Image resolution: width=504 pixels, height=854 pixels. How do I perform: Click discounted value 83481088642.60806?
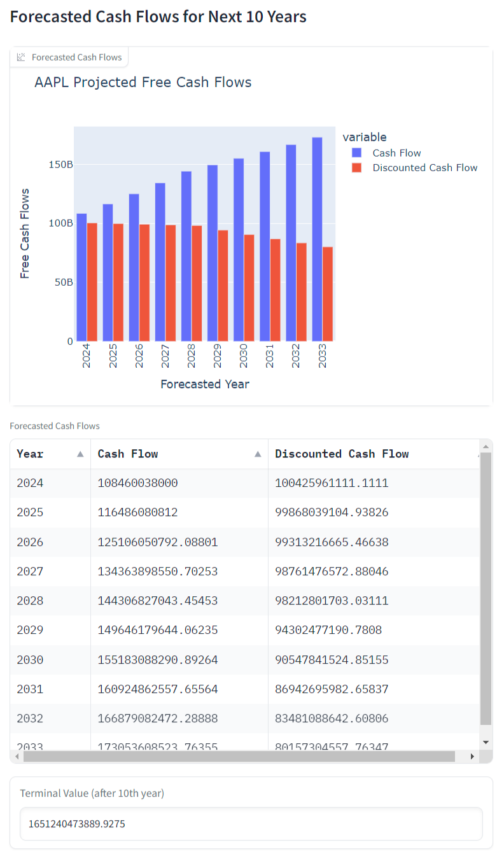tap(332, 718)
